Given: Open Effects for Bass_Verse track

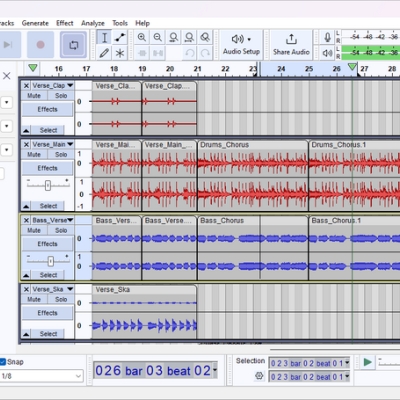Looking at the screenshot, I should tap(47, 244).
